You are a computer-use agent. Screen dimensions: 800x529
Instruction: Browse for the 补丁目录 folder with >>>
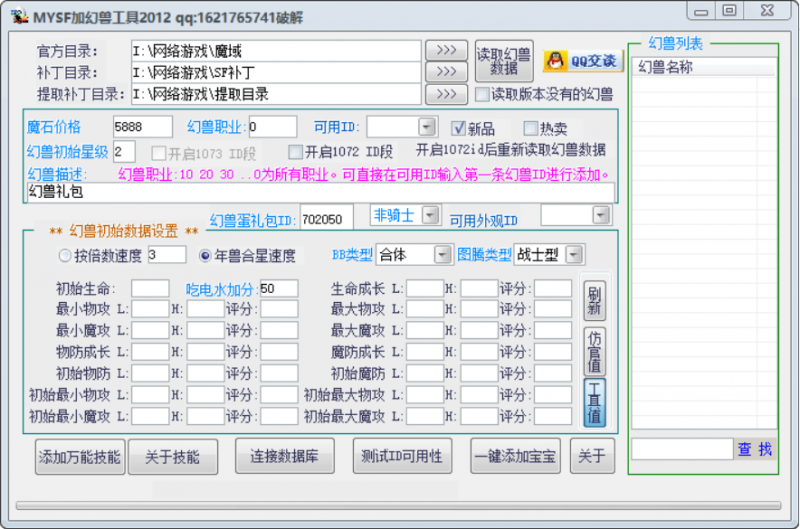(x=446, y=72)
